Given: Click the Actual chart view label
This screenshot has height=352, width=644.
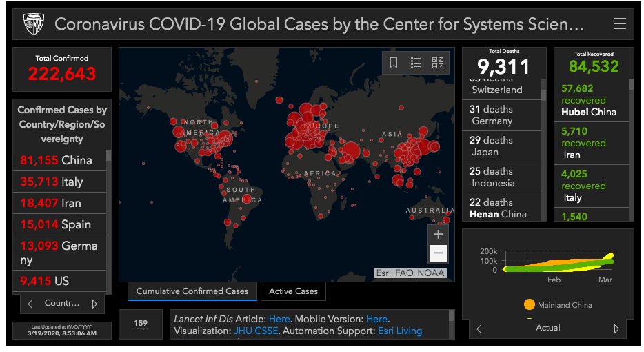Looking at the screenshot, I should (x=548, y=328).
